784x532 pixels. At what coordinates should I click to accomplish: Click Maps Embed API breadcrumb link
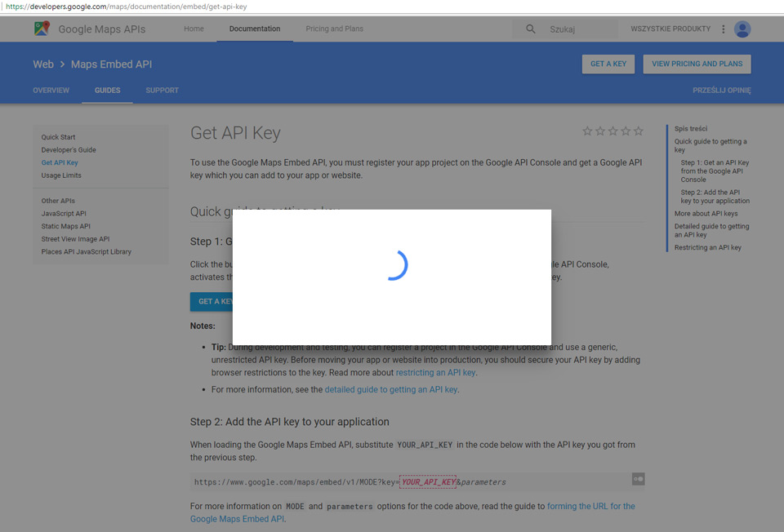pyautogui.click(x=112, y=64)
